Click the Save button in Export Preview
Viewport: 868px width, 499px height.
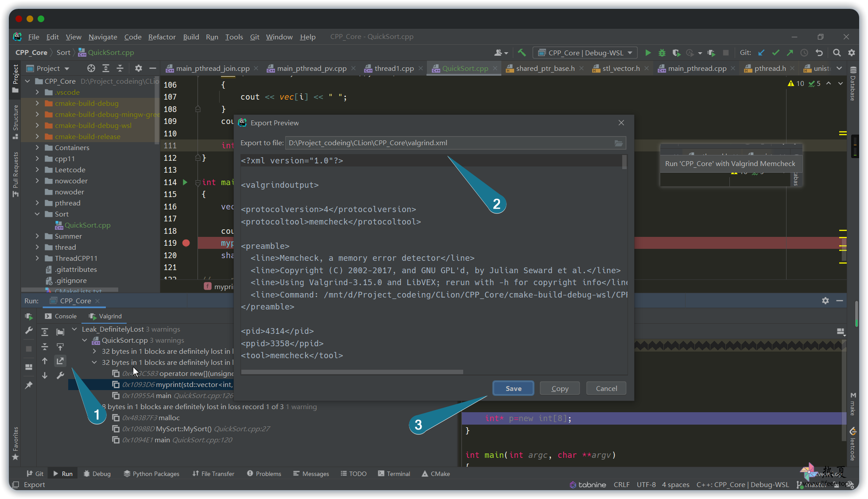point(513,388)
